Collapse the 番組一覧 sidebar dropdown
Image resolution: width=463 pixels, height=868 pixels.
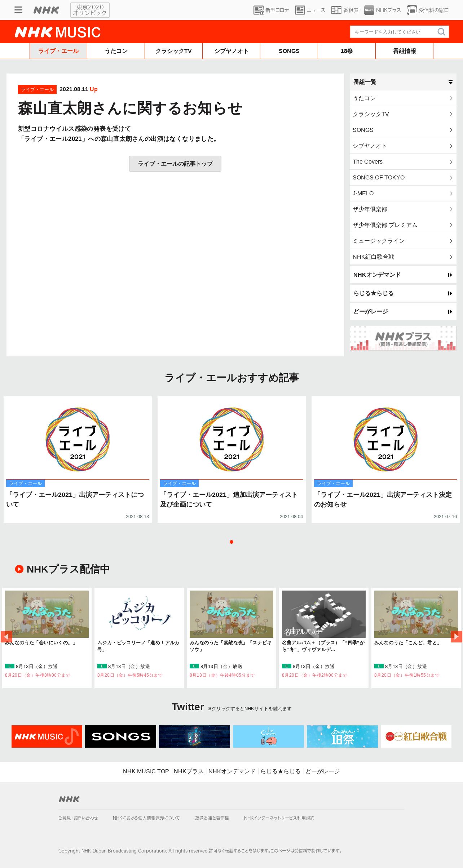click(x=403, y=82)
